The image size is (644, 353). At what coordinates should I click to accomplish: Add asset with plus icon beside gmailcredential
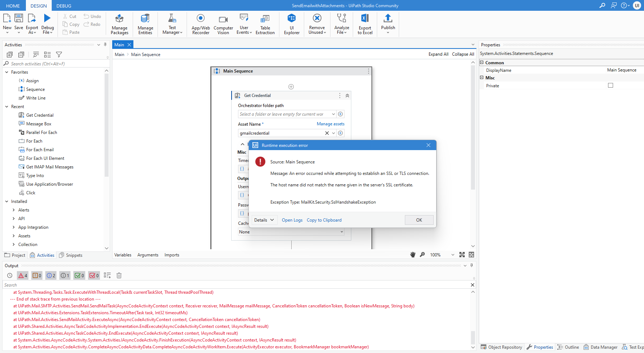tap(341, 133)
